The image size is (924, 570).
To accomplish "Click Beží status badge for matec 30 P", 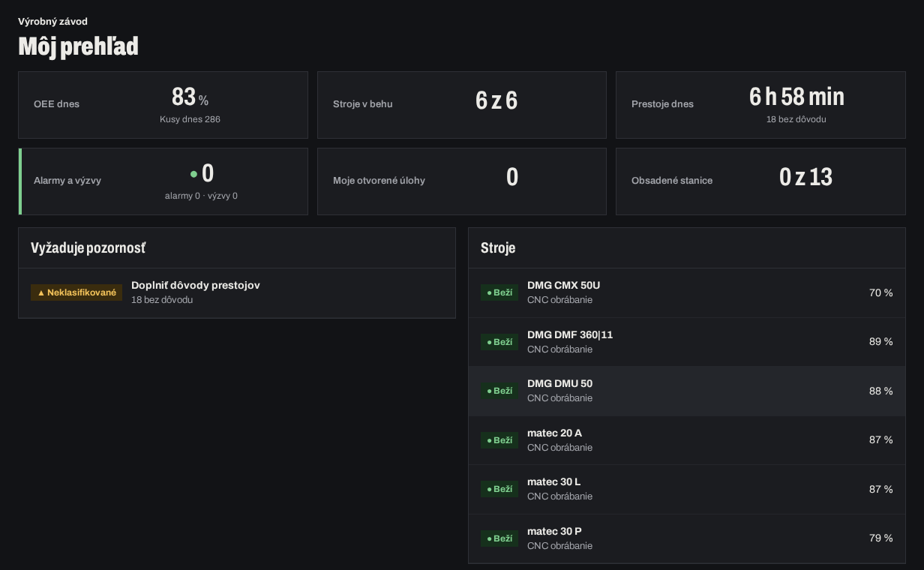I will 499,538.
